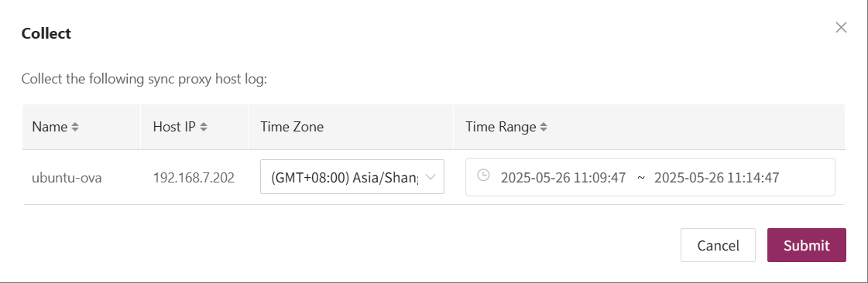
Task: Click the Name column header label
Action: coord(50,127)
